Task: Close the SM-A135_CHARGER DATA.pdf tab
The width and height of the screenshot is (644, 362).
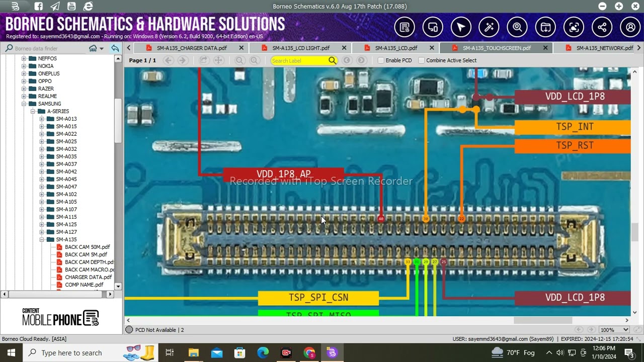Action: [x=241, y=48]
